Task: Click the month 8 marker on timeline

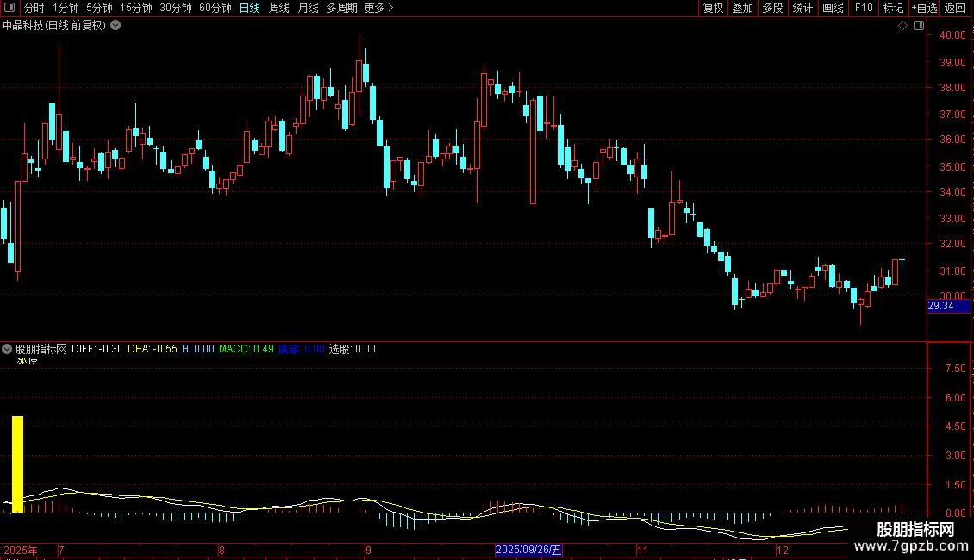Action: point(222,550)
